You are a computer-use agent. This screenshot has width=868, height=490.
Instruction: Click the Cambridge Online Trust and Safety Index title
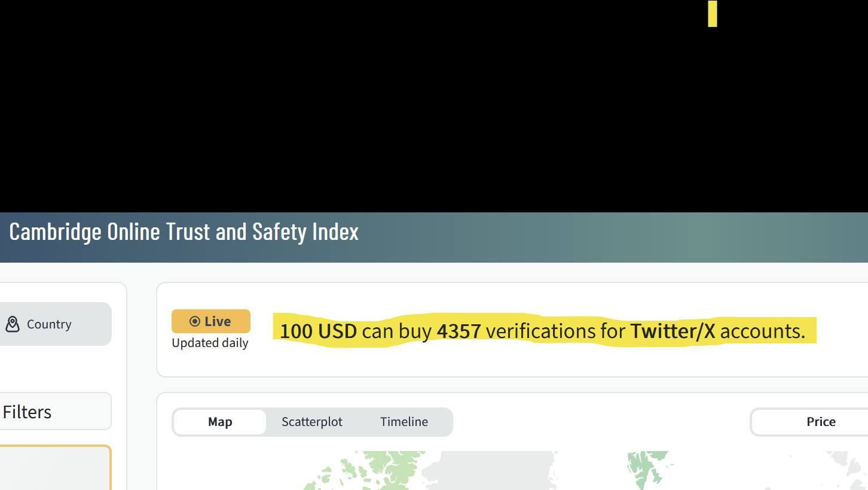184,232
